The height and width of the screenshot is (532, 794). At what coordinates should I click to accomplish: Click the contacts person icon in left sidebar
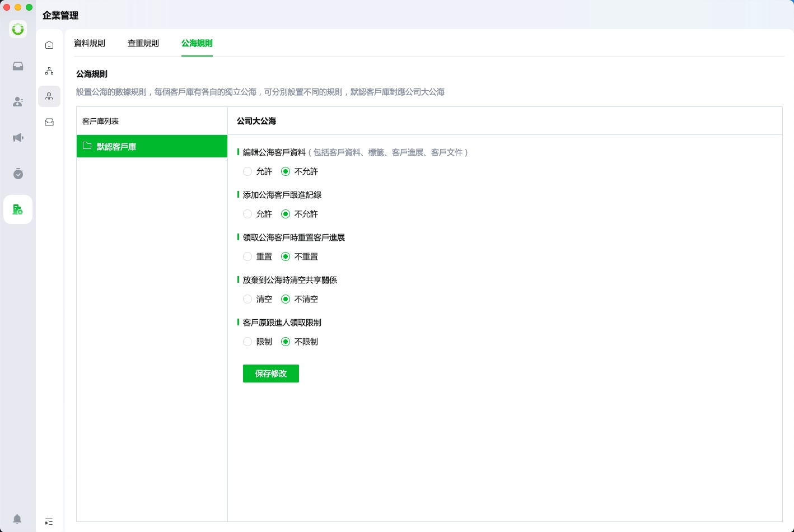18,102
